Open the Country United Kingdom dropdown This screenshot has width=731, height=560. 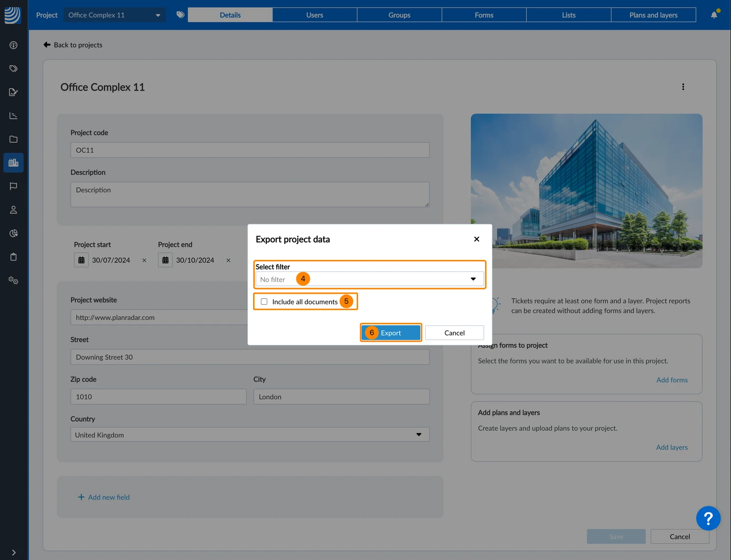coord(250,434)
